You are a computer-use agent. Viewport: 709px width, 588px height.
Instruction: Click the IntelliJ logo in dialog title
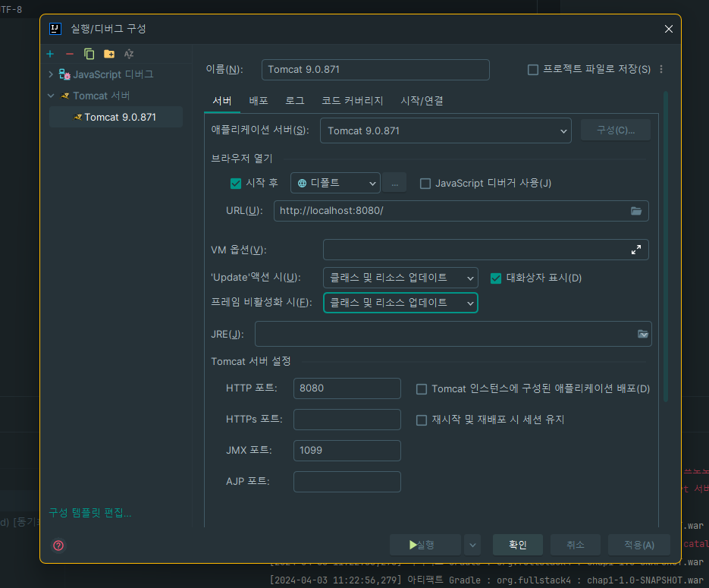(x=55, y=29)
